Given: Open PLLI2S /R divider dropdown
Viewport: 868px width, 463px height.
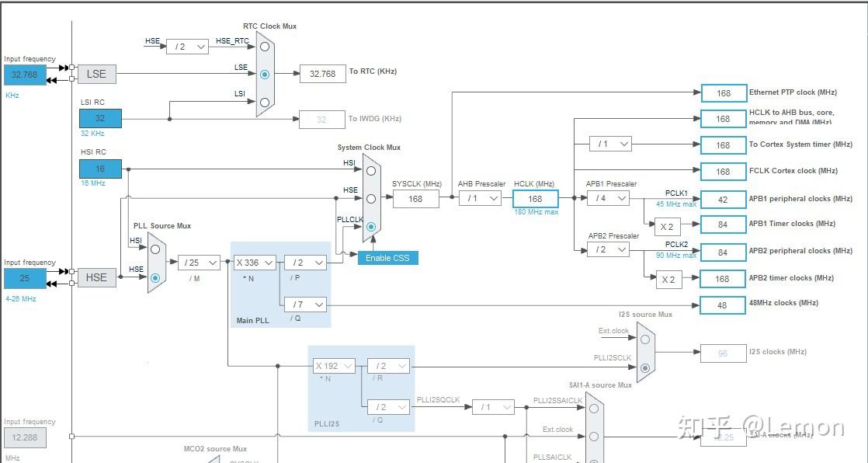Looking at the screenshot, I should point(389,366).
